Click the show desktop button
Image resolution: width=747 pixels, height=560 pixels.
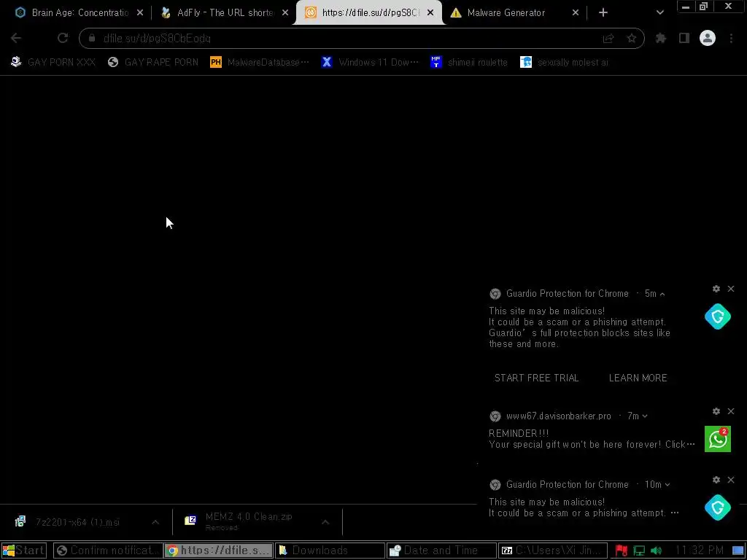[x=738, y=551]
